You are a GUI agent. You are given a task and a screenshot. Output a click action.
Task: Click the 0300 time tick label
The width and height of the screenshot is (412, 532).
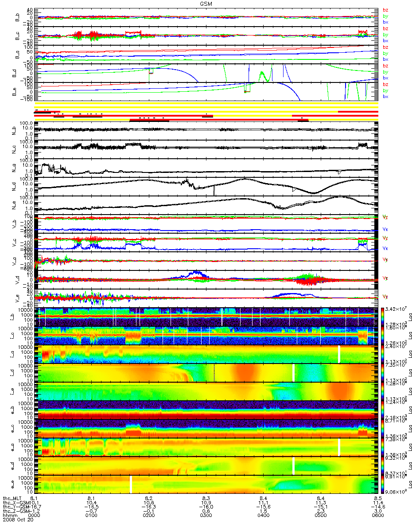(206, 516)
